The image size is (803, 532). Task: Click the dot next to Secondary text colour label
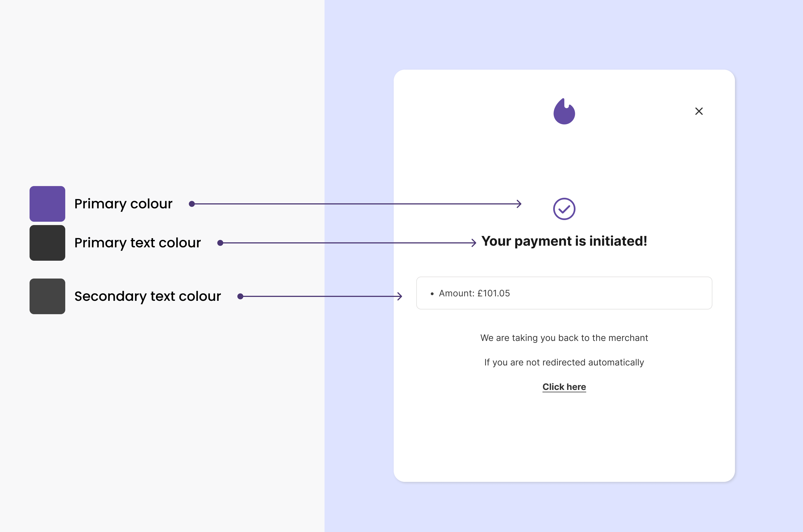click(240, 296)
